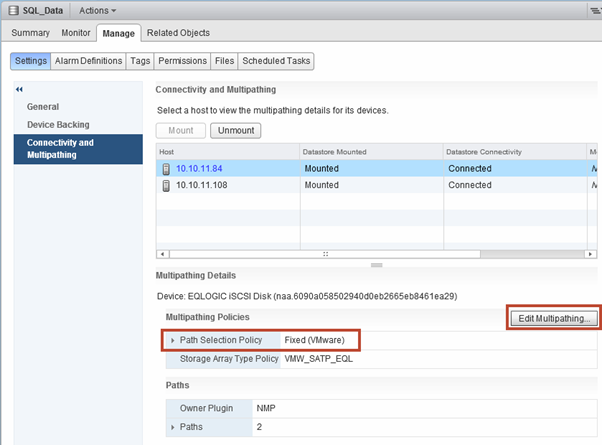This screenshot has height=445, width=602.
Task: Switch to the Monitor tab
Action: [x=76, y=33]
